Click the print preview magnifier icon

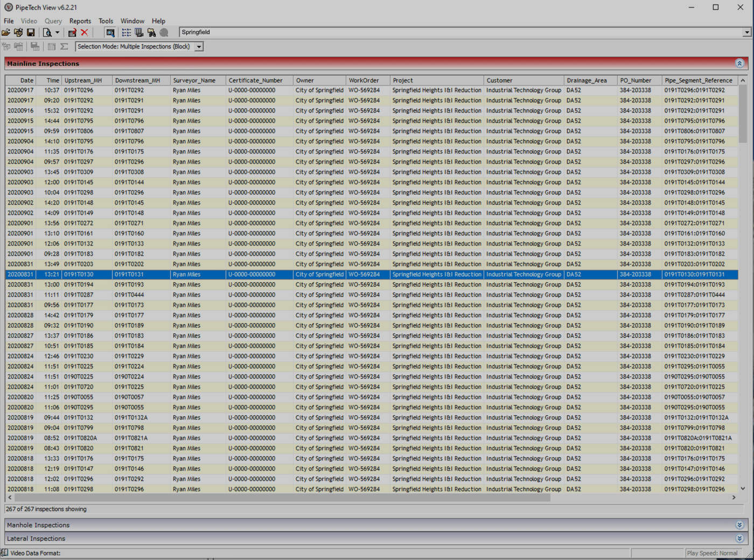47,33
